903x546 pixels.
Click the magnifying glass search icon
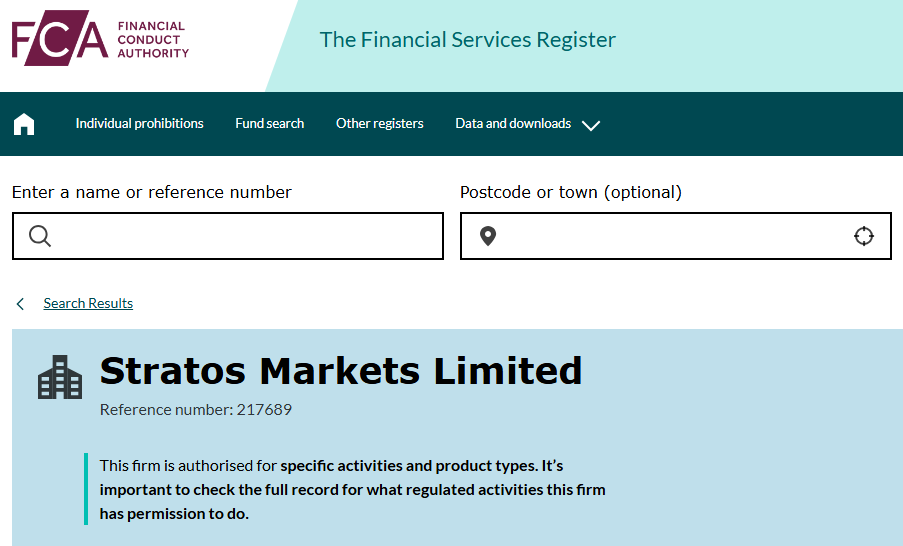(x=40, y=236)
